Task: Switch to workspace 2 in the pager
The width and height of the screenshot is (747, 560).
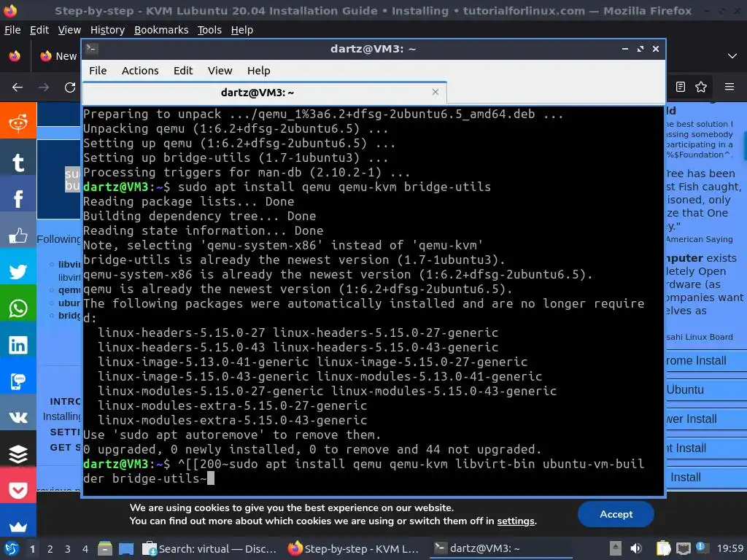Action: click(50, 549)
